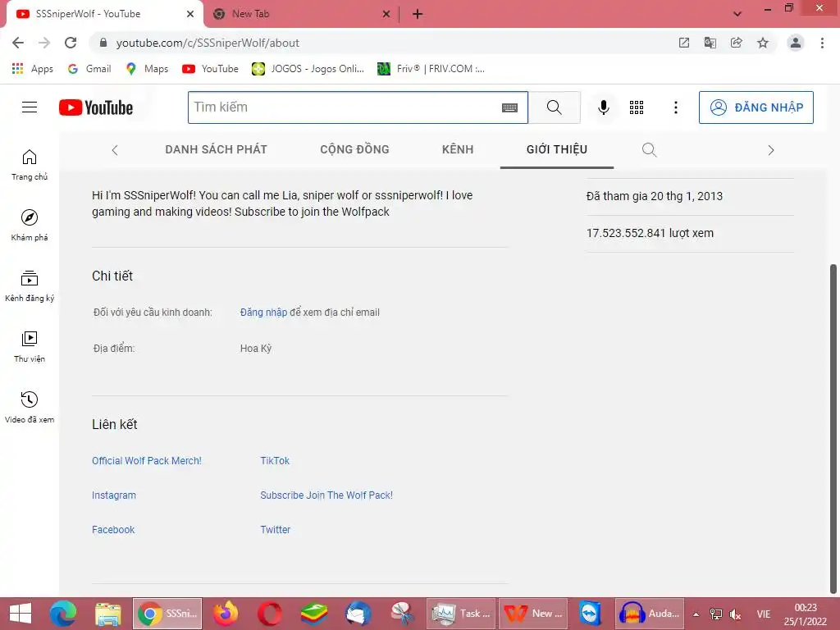Switch to DANH SÁCH PHÁT tab
The image size is (840, 630).
pos(216,149)
